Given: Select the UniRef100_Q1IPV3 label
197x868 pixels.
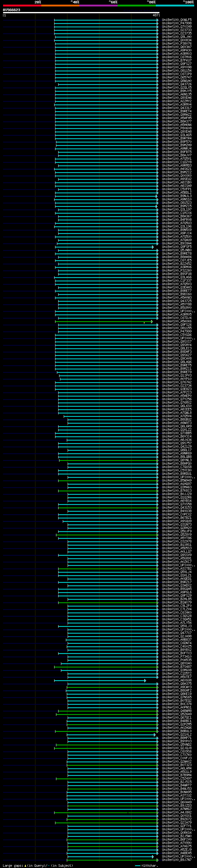Looking at the screenshot, I should point(177,376).
